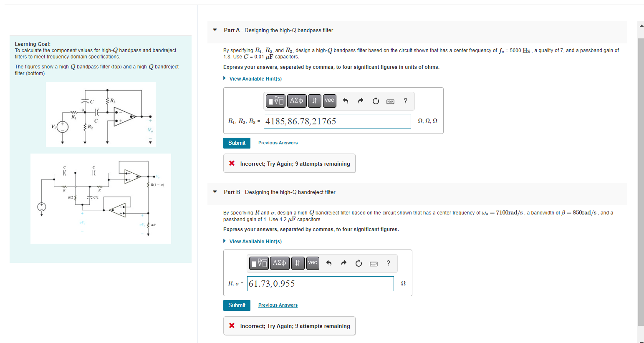Reset Part A answer field

pos(376,101)
